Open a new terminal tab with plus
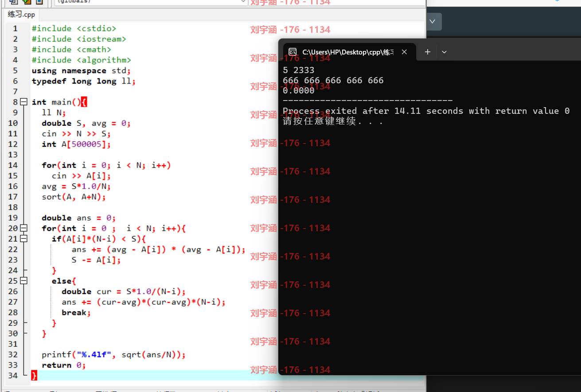The width and height of the screenshot is (581, 392). tap(428, 52)
